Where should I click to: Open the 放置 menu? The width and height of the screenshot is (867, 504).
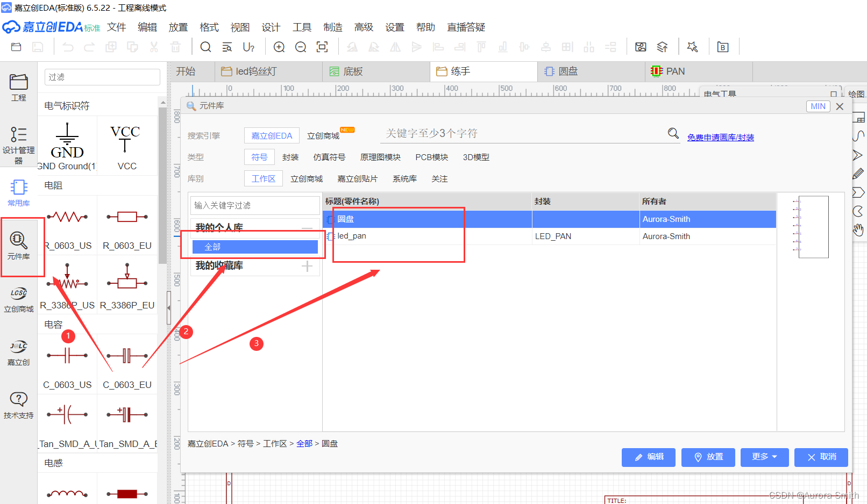(x=178, y=27)
